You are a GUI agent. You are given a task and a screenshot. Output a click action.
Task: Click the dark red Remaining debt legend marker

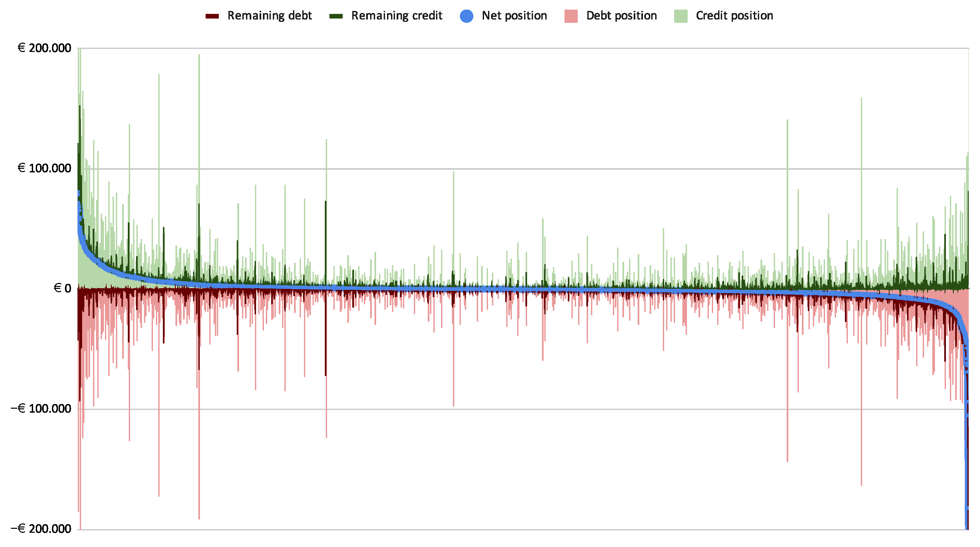212,16
